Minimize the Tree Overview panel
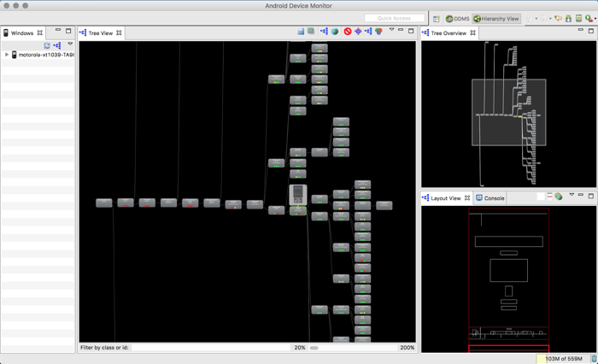Image resolution: width=598 pixels, height=364 pixels. click(581, 30)
